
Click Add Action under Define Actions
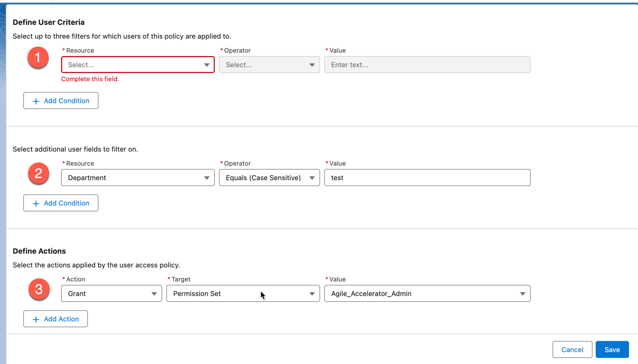[x=55, y=319]
